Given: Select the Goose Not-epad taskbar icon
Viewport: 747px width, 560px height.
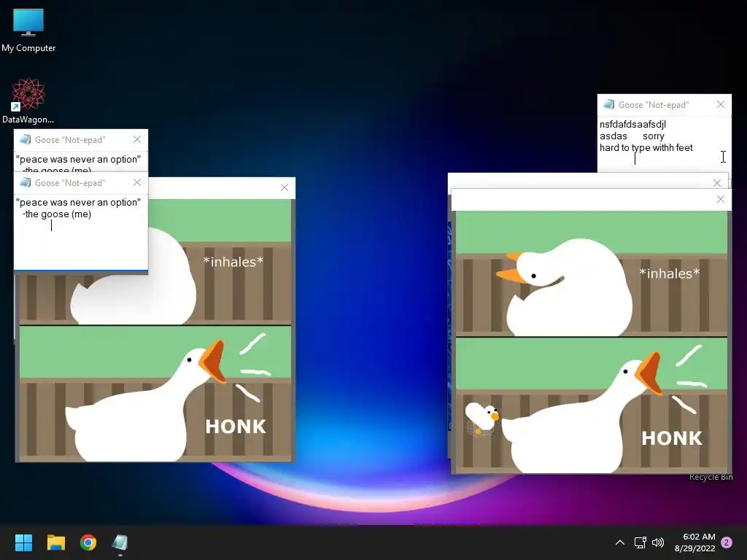Looking at the screenshot, I should [120, 542].
